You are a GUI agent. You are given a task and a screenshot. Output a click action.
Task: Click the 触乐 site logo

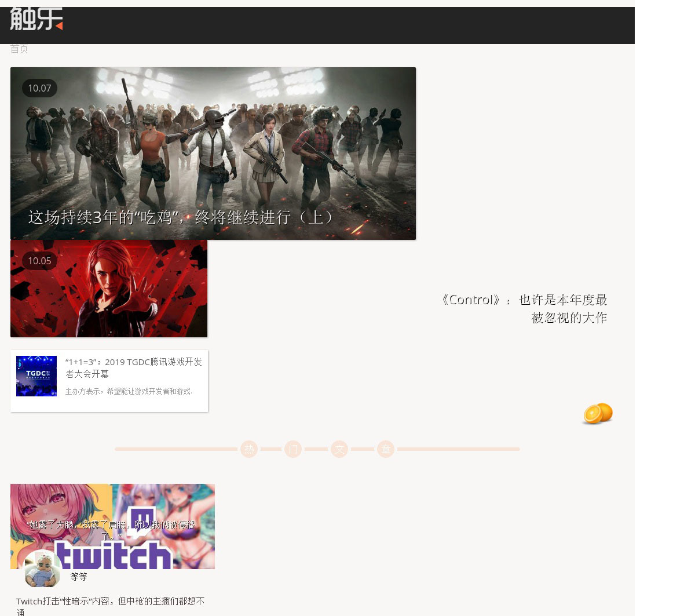coord(36,19)
